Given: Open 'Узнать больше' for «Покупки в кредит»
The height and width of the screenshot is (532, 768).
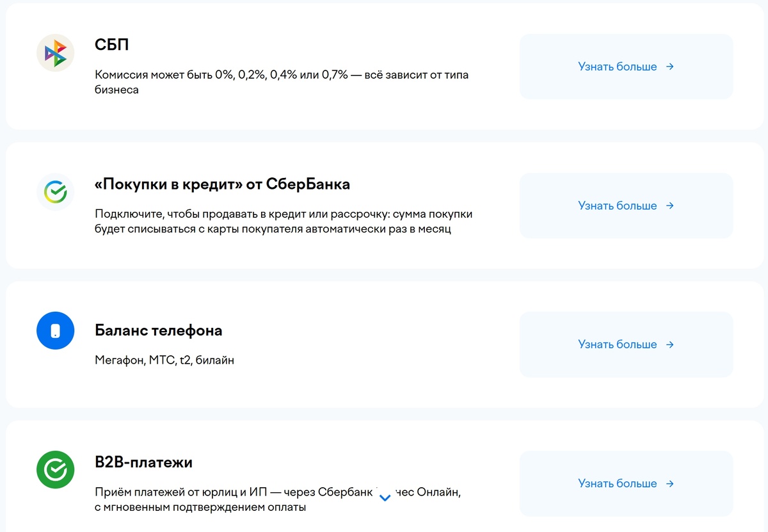Looking at the screenshot, I should click(626, 206).
